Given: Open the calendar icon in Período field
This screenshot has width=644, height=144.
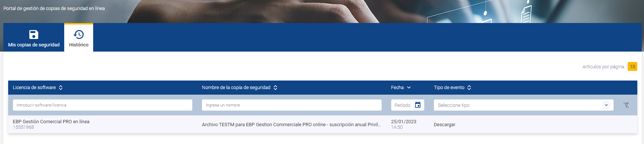Looking at the screenshot, I should (x=418, y=105).
